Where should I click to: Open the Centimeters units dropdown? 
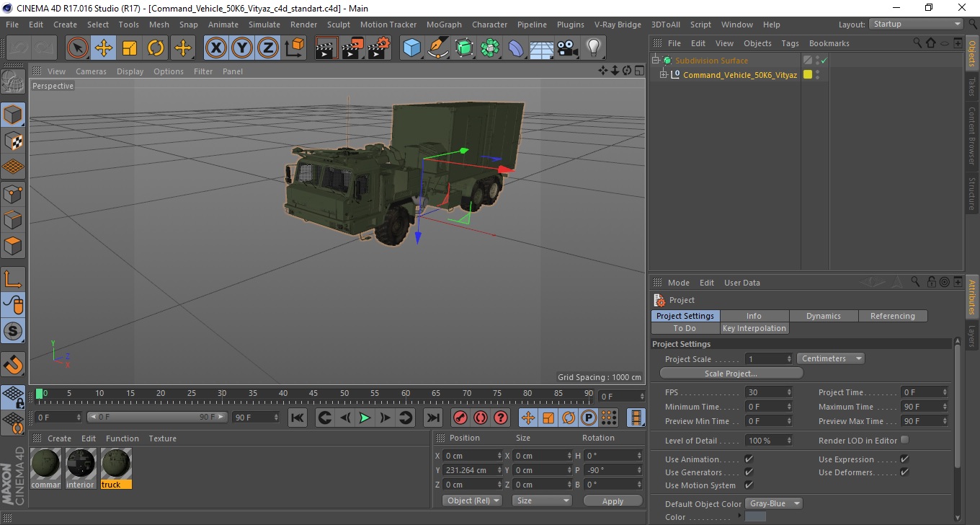(831, 358)
